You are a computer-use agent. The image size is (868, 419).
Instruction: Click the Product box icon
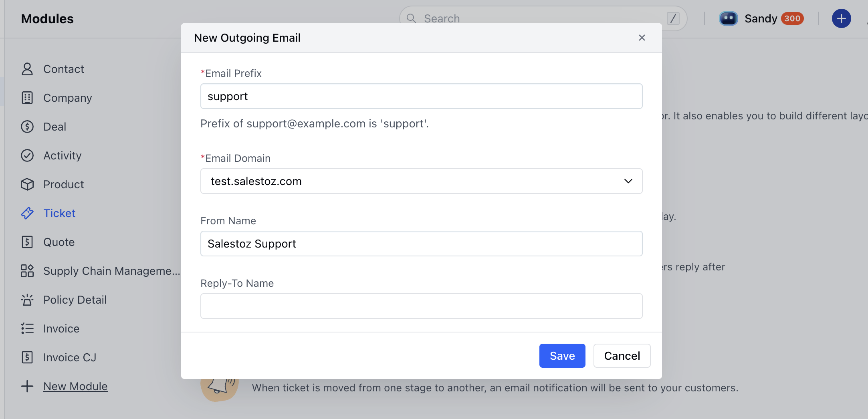[x=27, y=184]
